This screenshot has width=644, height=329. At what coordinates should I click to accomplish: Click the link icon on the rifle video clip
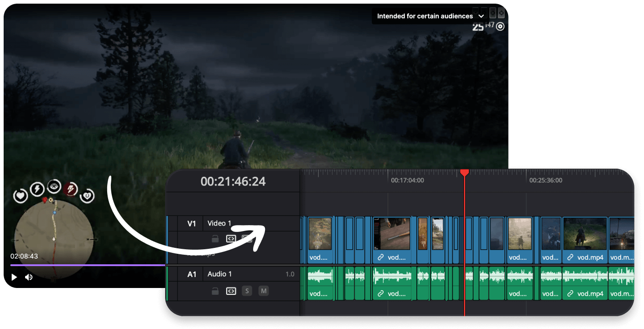coord(381,257)
